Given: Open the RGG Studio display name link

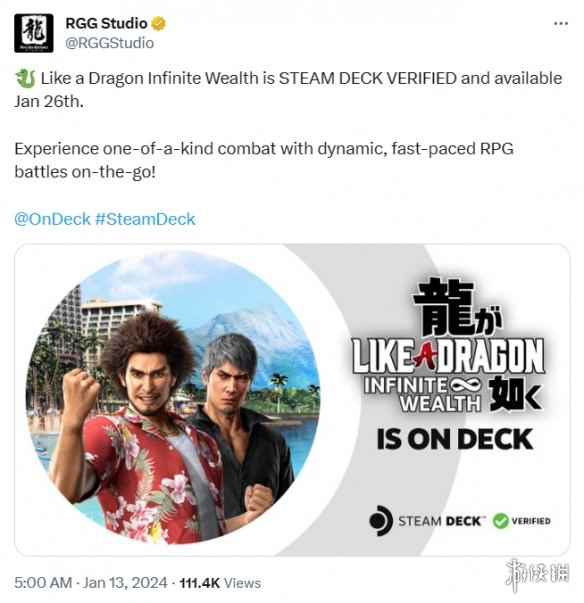Looking at the screenshot, I should pos(106,23).
